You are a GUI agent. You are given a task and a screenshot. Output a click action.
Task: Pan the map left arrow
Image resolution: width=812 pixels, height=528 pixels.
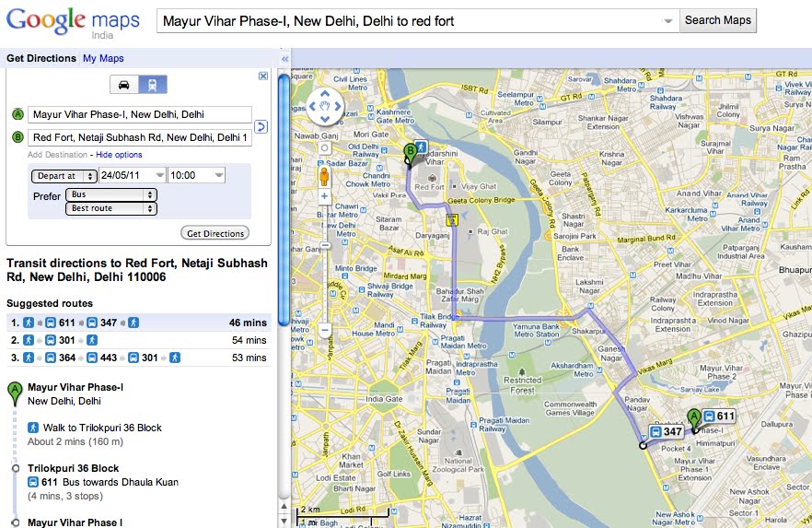(x=312, y=106)
